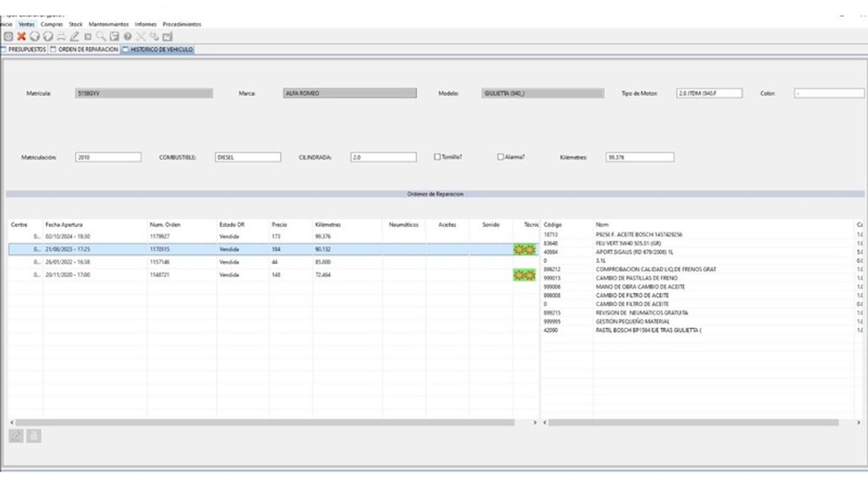
Task: Select the part code 18713 row
Action: coord(702,234)
